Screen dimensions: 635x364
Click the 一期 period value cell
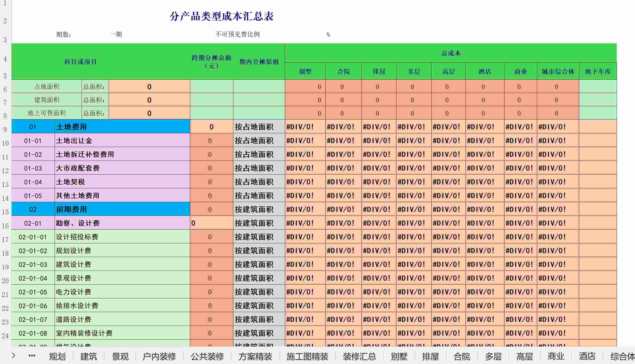point(116,34)
